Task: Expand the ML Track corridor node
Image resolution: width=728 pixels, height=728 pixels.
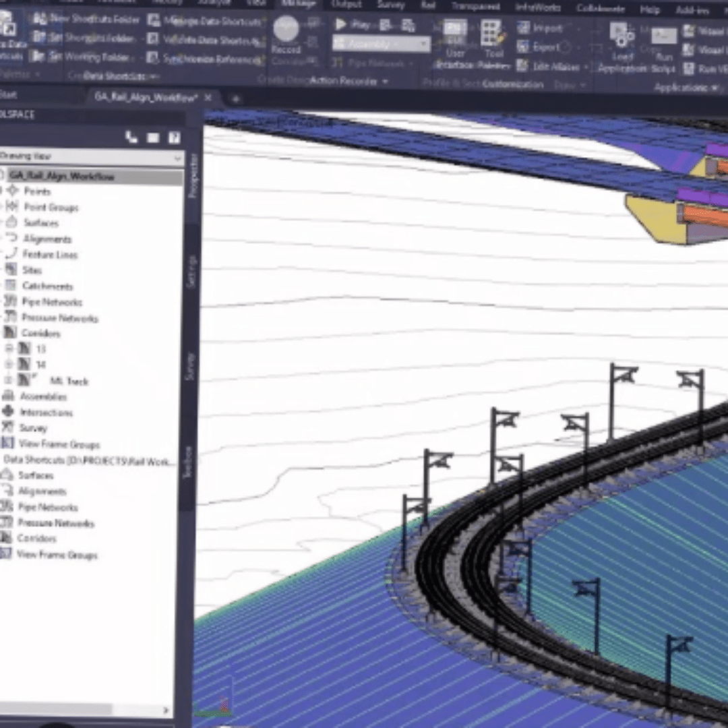Action: (x=9, y=381)
